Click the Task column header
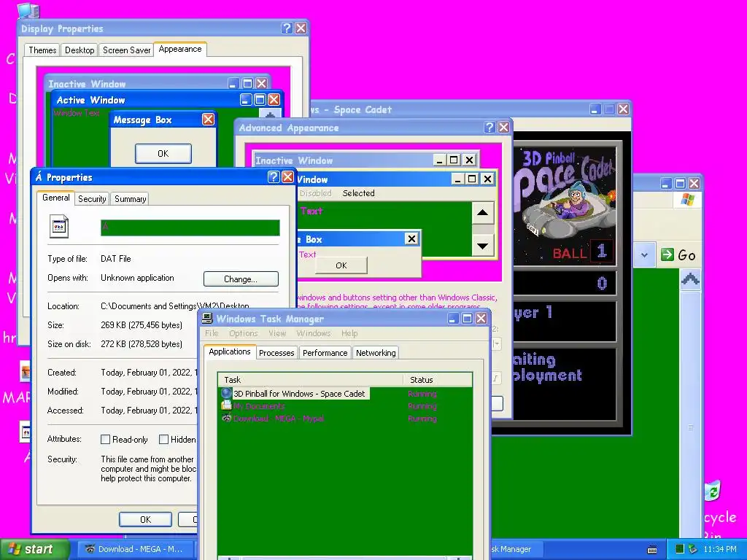 (311, 379)
